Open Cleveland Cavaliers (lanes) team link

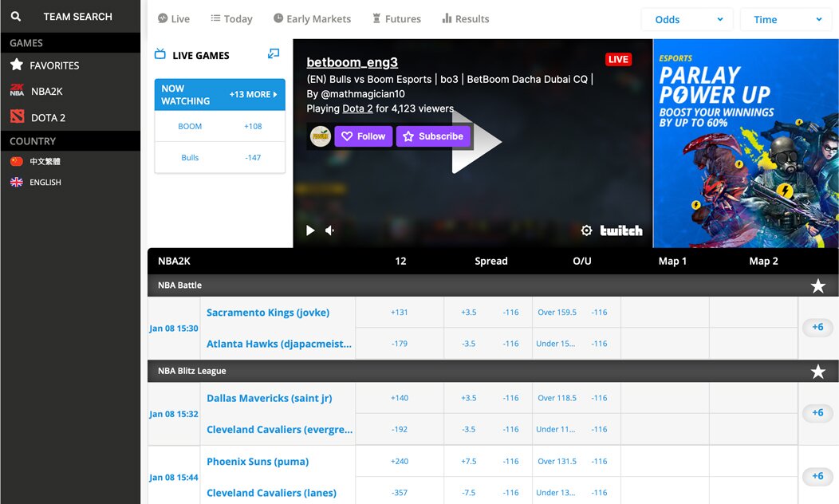point(271,493)
